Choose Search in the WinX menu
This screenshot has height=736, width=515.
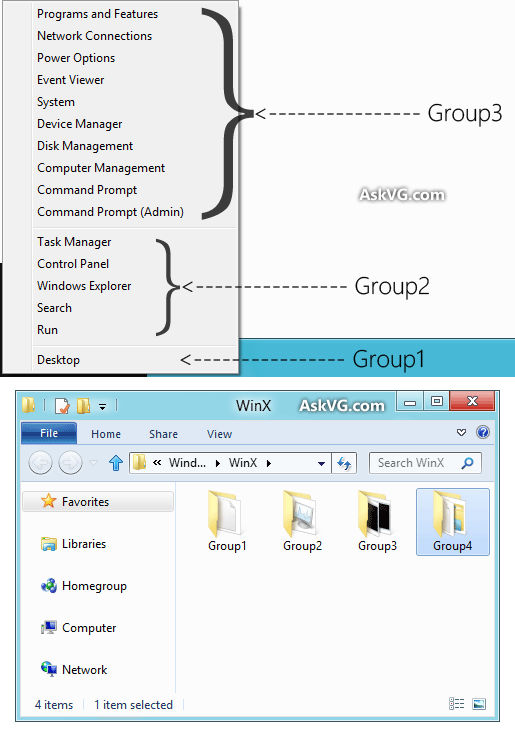[x=54, y=308]
